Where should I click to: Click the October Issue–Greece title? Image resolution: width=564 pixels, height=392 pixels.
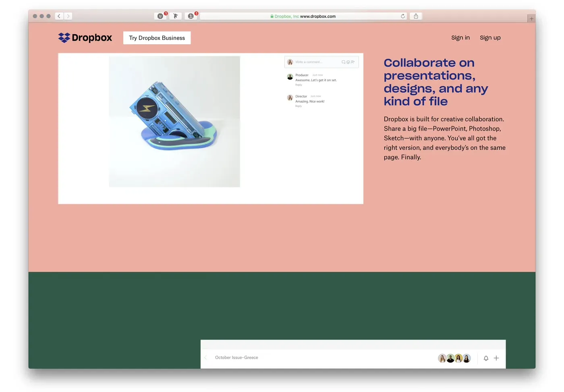236,358
